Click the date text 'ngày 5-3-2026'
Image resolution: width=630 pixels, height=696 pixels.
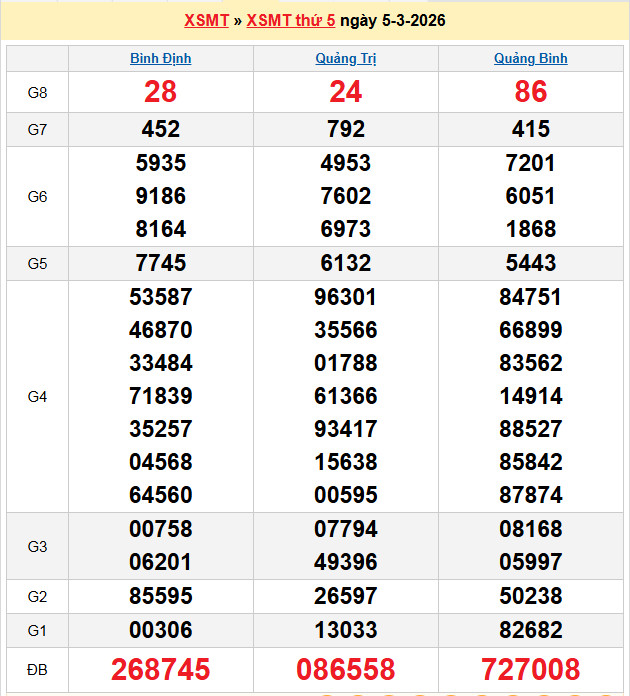(x=393, y=20)
